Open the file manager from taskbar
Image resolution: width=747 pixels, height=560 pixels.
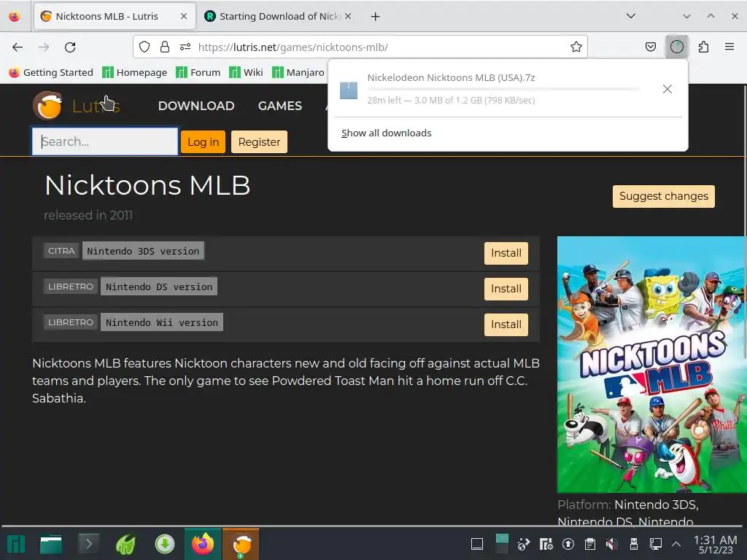tap(51, 544)
